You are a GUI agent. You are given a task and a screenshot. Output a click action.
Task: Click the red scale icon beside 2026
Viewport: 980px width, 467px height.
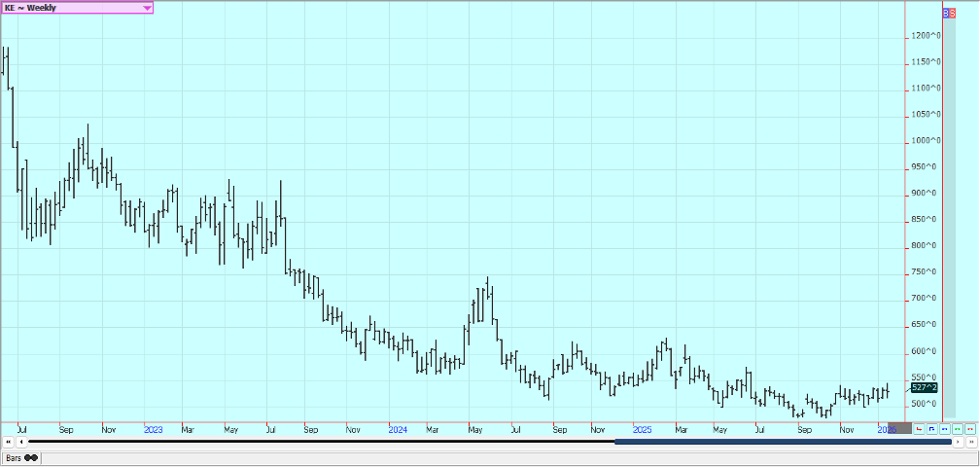click(x=919, y=428)
